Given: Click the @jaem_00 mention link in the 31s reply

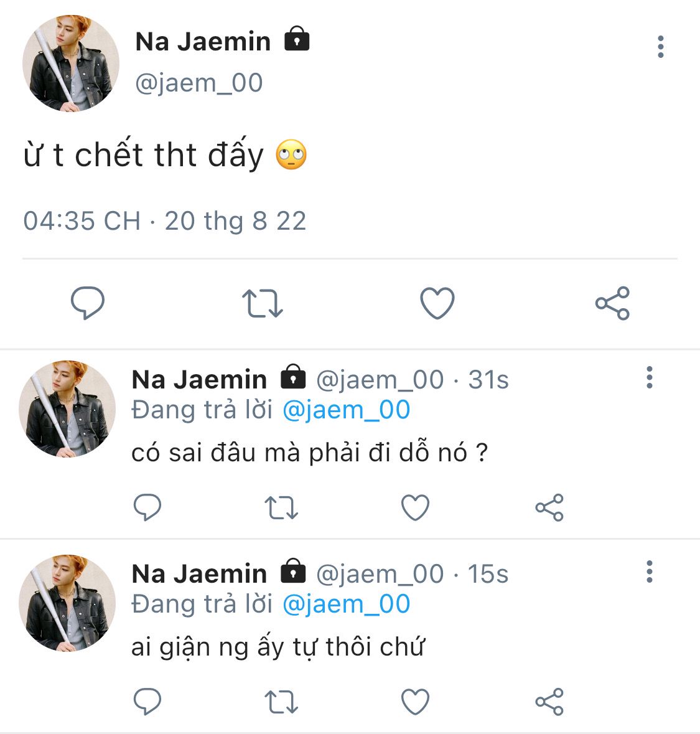Looking at the screenshot, I should point(346,410).
